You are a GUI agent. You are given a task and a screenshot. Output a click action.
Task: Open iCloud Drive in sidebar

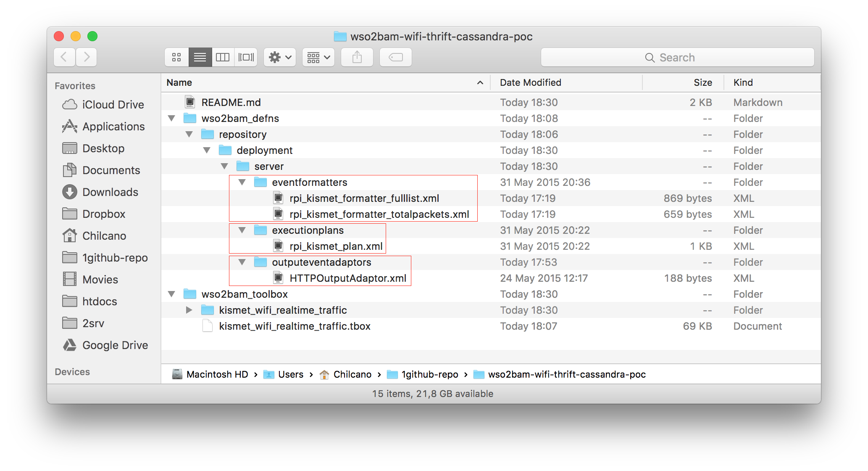click(113, 104)
